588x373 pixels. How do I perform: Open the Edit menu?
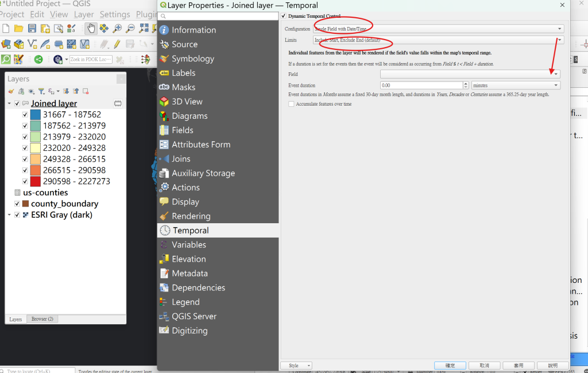(x=37, y=14)
